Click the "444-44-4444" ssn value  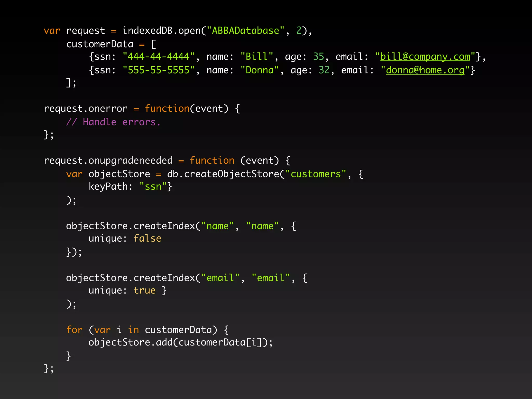(x=158, y=57)
